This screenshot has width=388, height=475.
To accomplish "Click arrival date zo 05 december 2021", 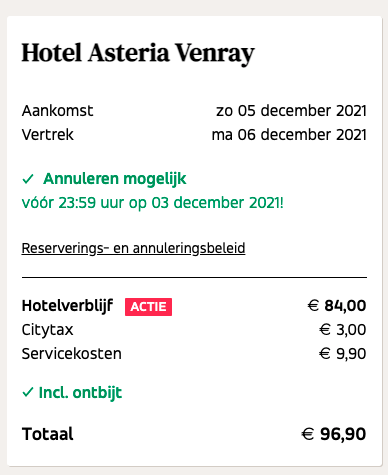I will [291, 111].
